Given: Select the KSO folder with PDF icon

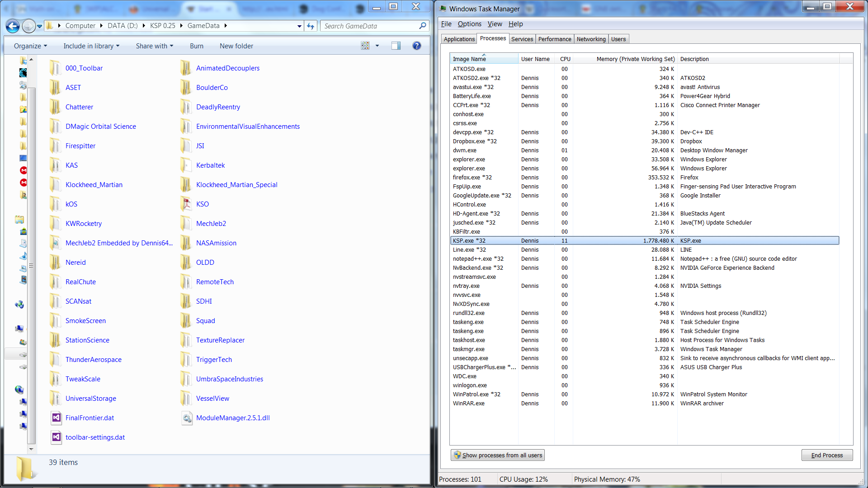Looking at the screenshot, I should tap(186, 204).
